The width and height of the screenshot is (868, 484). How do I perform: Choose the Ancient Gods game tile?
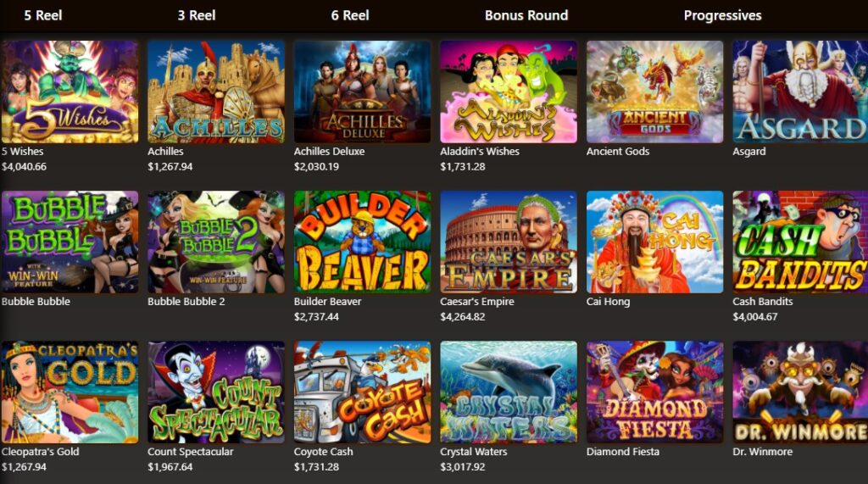click(655, 92)
